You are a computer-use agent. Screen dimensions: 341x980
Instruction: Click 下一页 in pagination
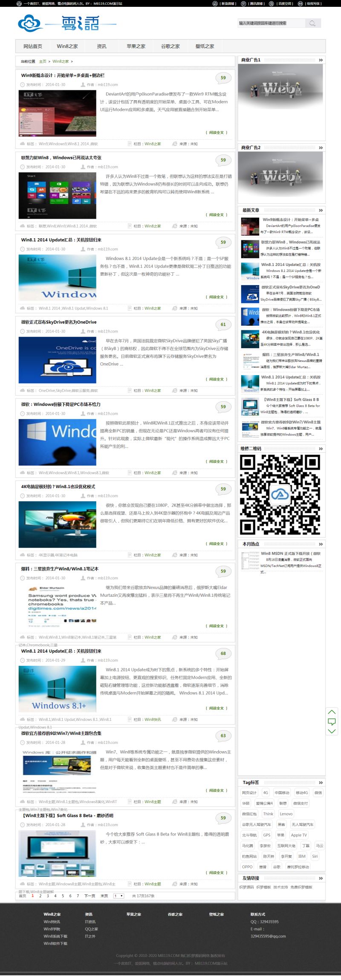[90, 896]
